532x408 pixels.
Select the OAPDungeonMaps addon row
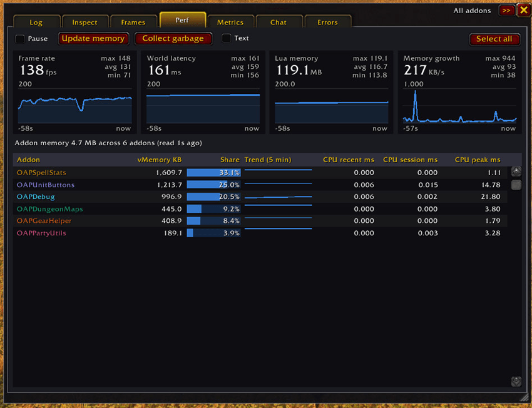coord(260,209)
